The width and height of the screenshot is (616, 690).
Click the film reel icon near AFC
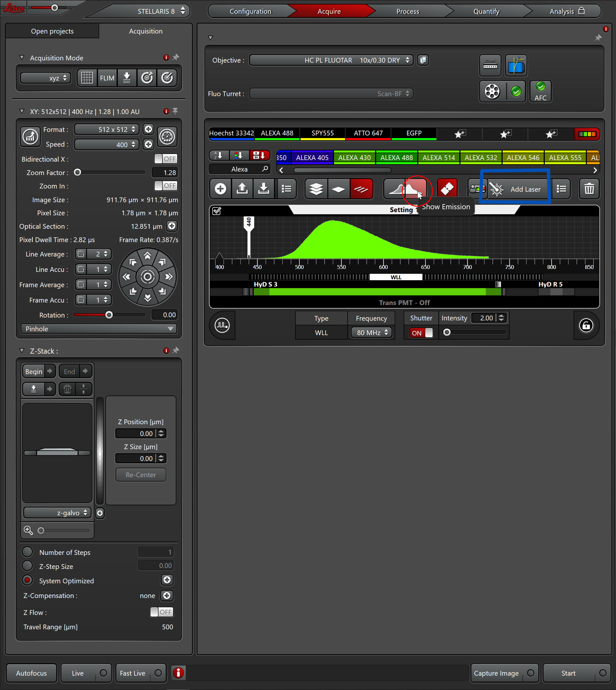[x=492, y=91]
